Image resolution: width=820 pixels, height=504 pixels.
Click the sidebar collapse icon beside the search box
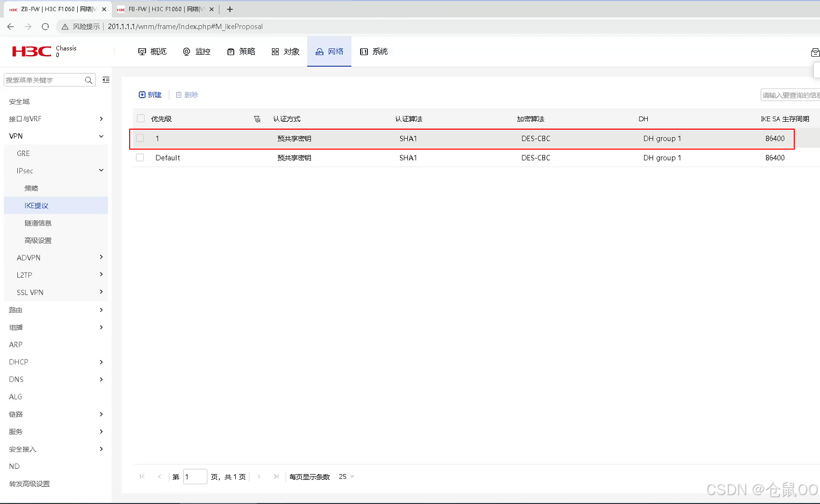click(x=106, y=79)
